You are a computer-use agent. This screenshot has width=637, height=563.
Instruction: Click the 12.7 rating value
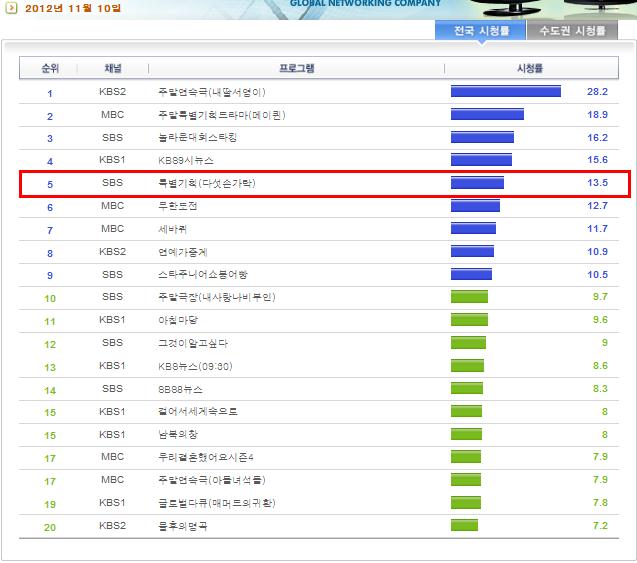pyautogui.click(x=597, y=206)
